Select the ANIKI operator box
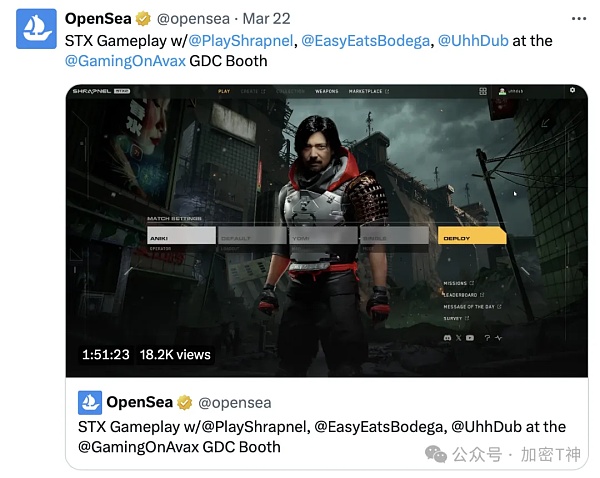Image resolution: width=600 pixels, height=478 pixels. pos(181,235)
